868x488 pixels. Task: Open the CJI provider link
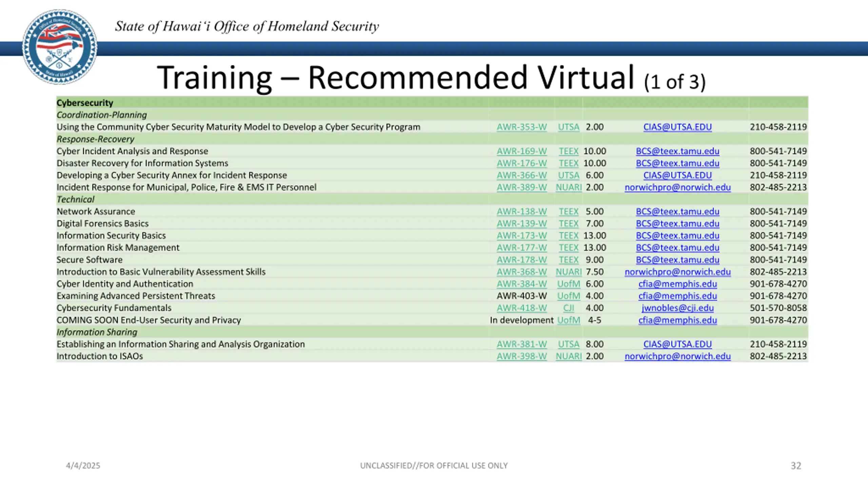569,308
